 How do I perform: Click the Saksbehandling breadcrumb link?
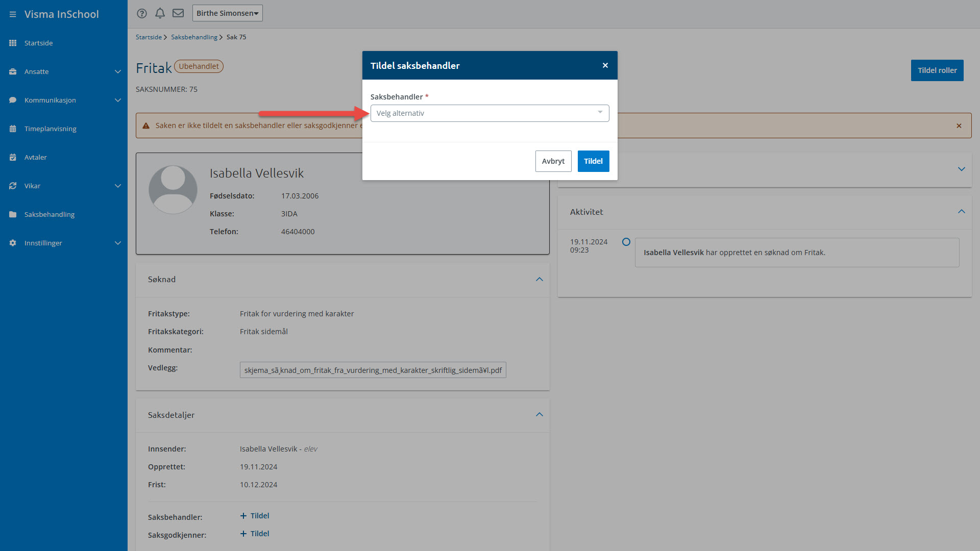pos(194,37)
